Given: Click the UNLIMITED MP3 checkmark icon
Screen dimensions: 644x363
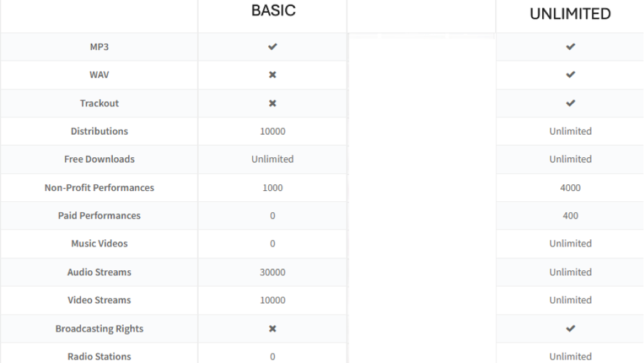Looking at the screenshot, I should coord(570,47).
